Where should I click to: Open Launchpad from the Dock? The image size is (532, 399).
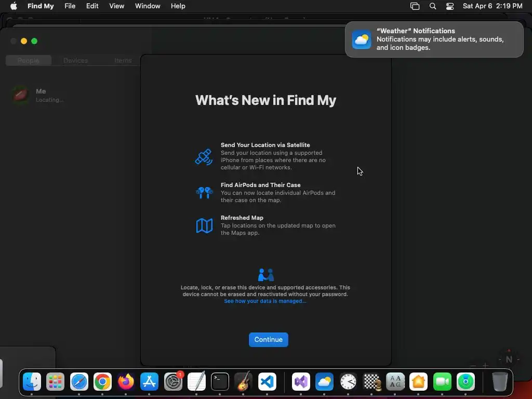click(55, 382)
